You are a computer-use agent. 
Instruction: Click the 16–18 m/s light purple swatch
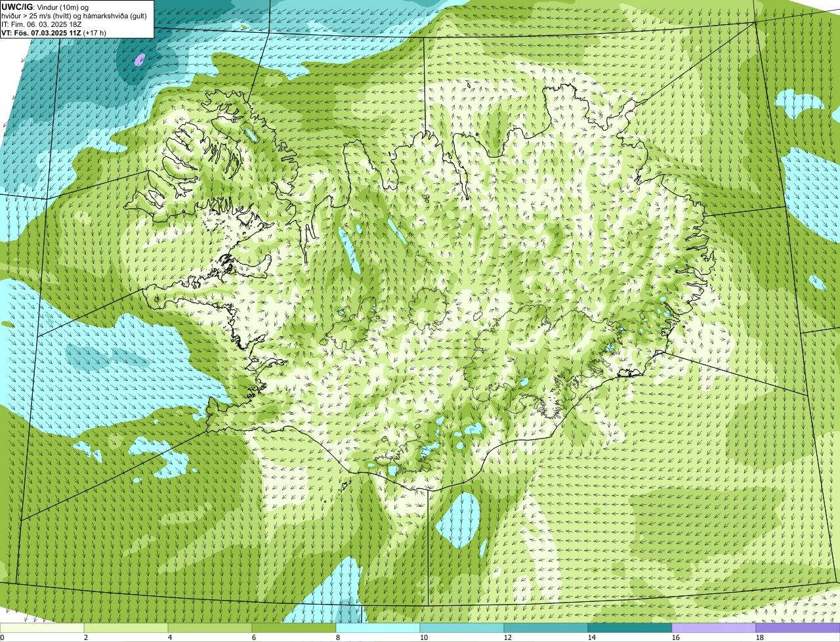coord(714,628)
